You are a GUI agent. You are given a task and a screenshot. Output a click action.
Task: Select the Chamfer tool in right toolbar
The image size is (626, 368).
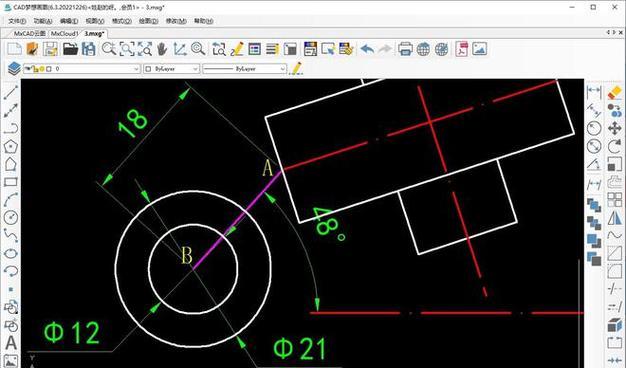point(614,253)
